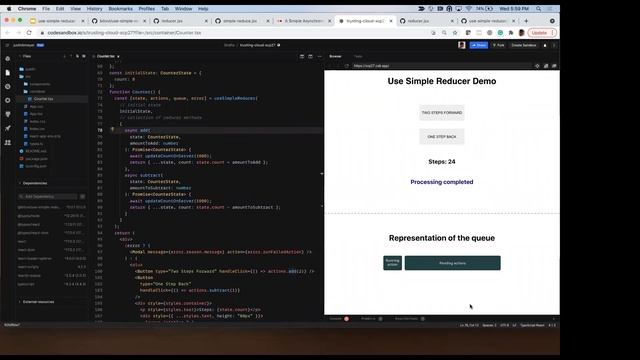Expand the components folder
This screenshot has height=360, width=640.
[x=37, y=84]
